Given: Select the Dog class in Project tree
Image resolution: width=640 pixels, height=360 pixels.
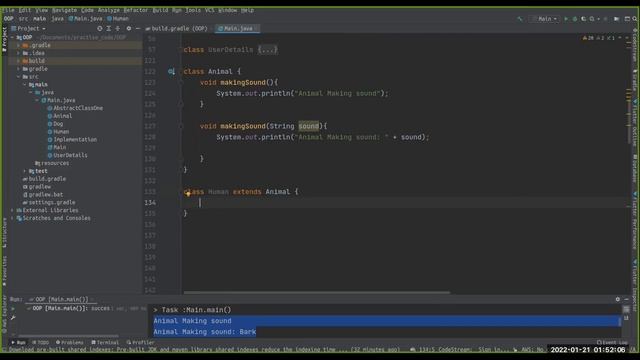Looking at the screenshot, I should pyautogui.click(x=55, y=124).
